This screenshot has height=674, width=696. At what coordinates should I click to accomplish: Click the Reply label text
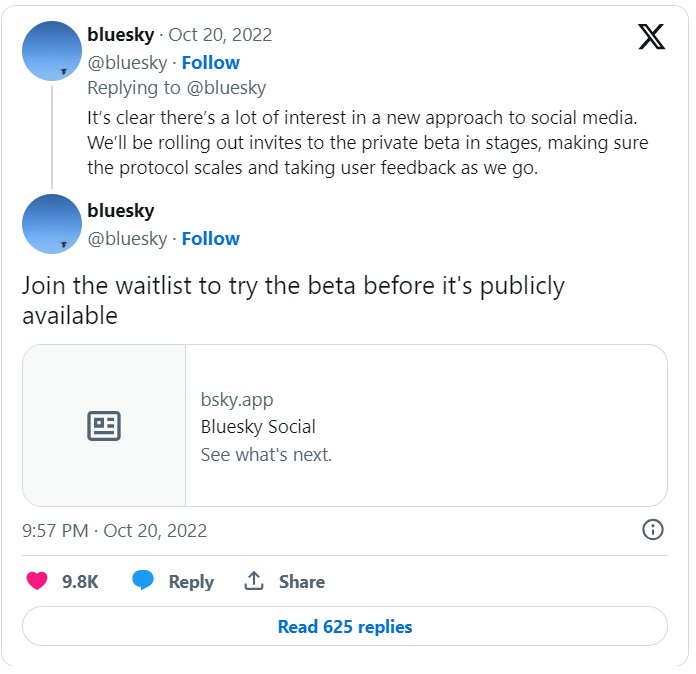[191, 582]
